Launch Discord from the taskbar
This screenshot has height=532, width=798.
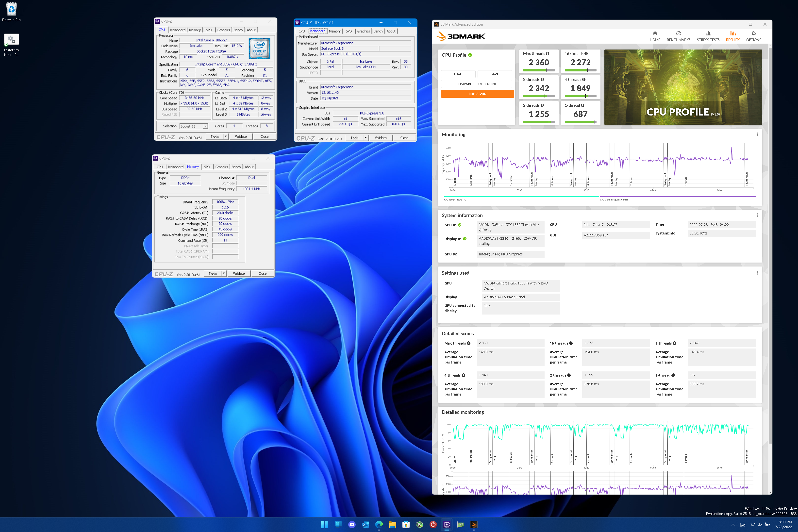click(x=352, y=525)
